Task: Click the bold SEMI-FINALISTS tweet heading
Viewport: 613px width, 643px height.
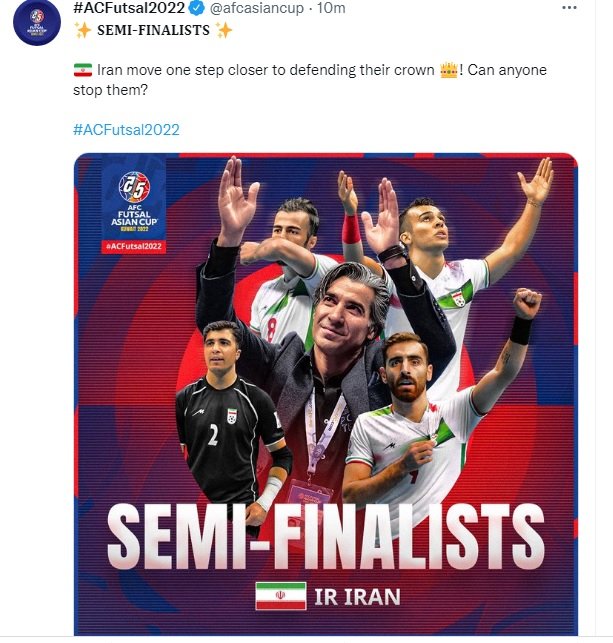Action: pos(153,30)
